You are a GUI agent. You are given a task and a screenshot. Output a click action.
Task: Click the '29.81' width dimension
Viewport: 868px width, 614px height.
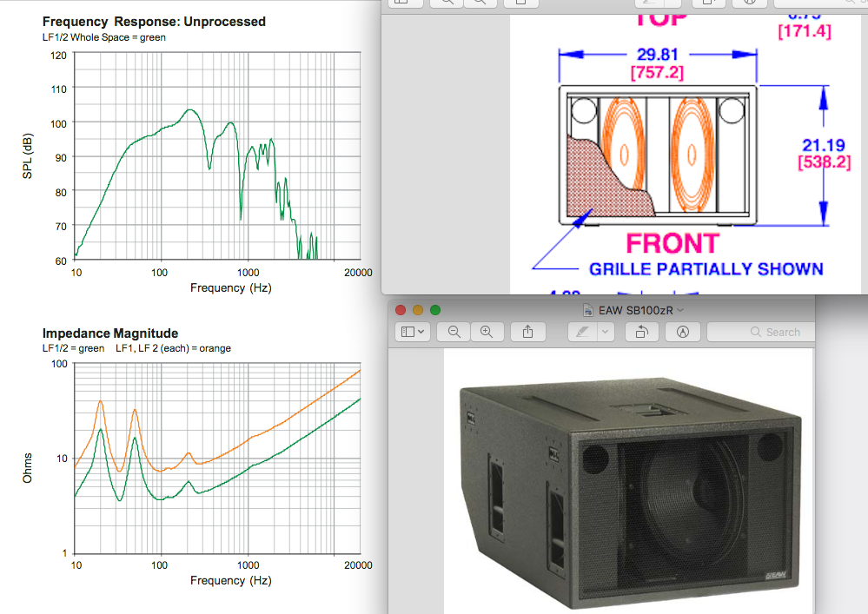point(657,54)
